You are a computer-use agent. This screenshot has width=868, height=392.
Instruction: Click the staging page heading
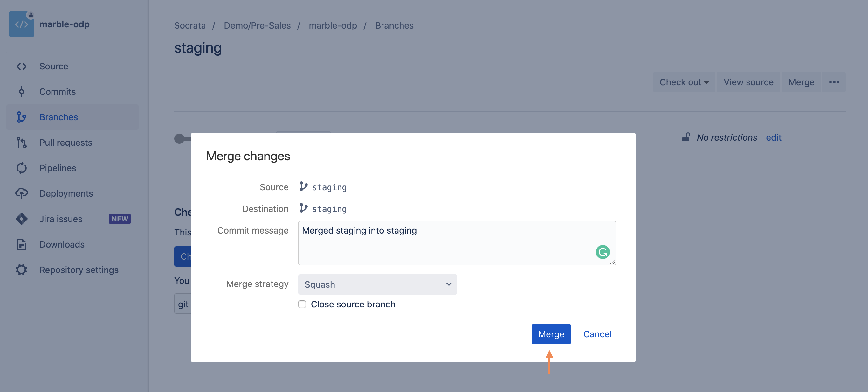198,48
